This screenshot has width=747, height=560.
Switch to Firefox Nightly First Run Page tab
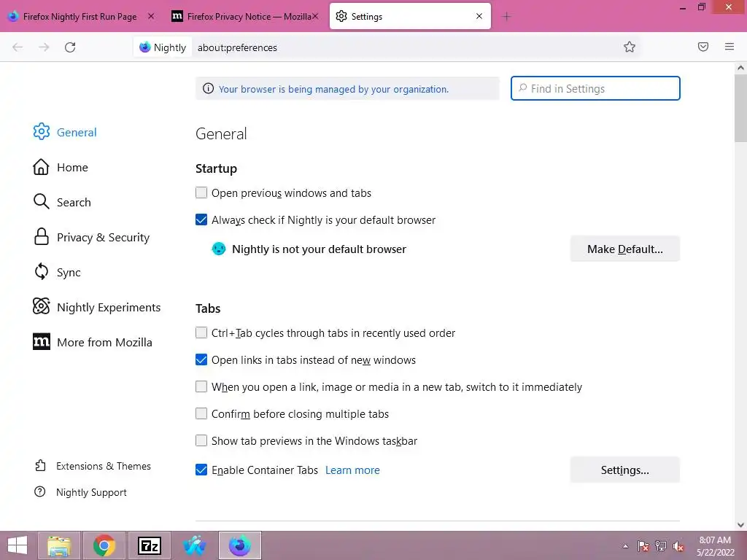80,17
